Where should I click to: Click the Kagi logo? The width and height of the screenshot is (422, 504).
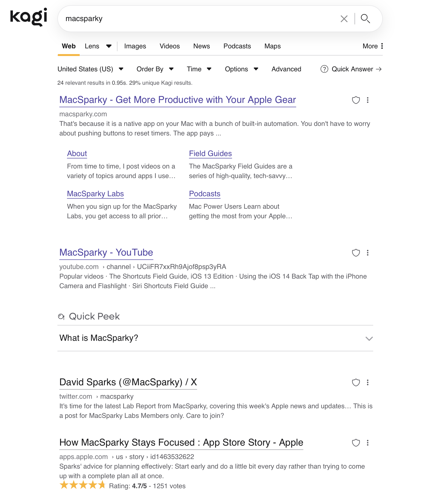[x=28, y=17]
